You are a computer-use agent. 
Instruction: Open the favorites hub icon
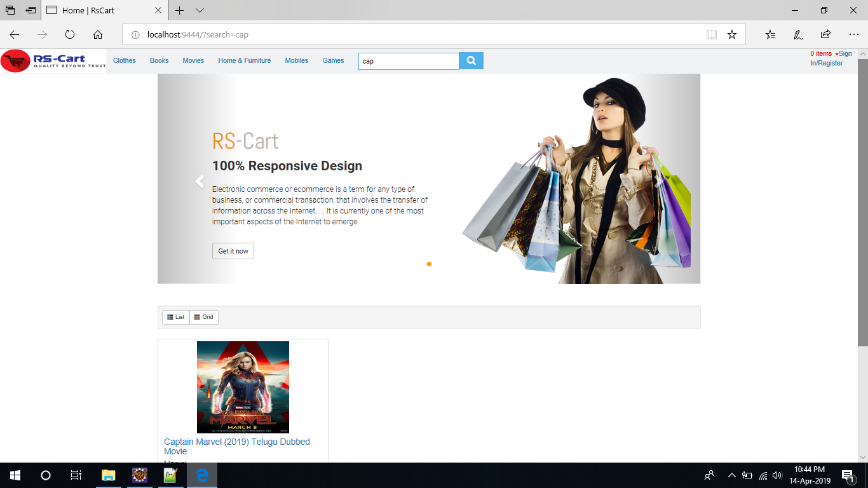click(x=770, y=34)
